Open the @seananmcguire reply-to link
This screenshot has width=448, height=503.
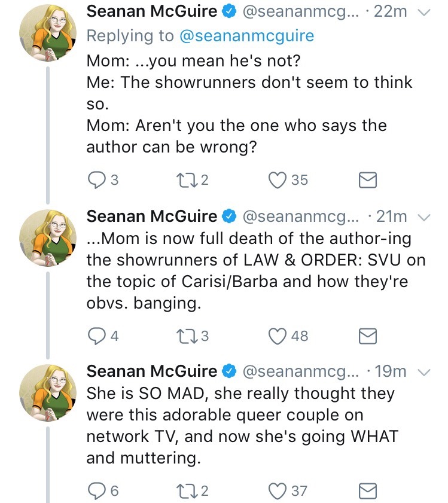point(246,36)
